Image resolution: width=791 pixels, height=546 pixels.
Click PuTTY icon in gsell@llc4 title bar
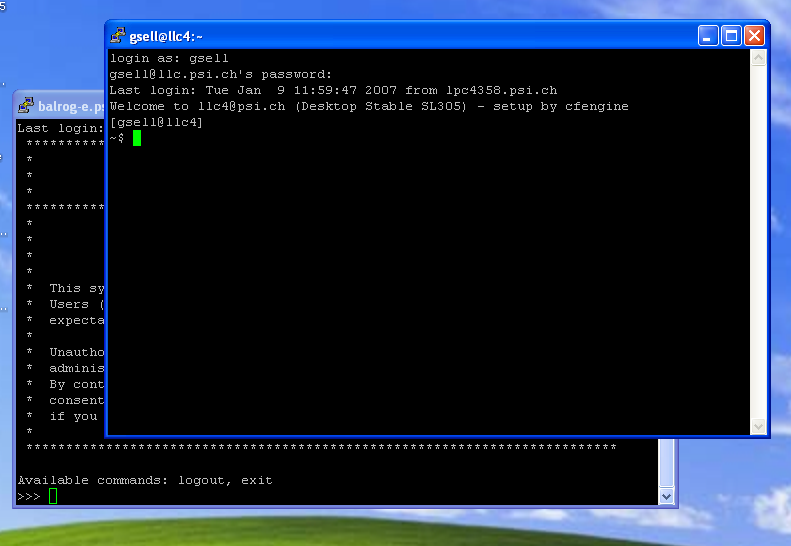point(118,35)
